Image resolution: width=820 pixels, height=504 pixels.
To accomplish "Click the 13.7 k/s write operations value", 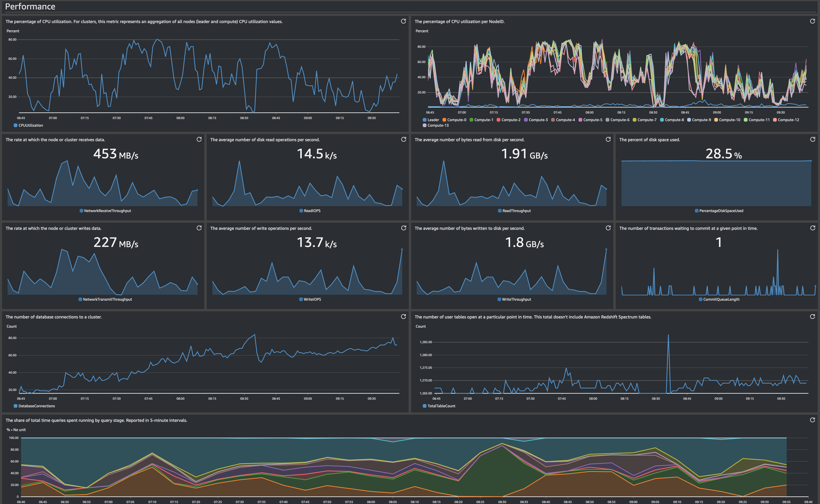I will pyautogui.click(x=317, y=243).
